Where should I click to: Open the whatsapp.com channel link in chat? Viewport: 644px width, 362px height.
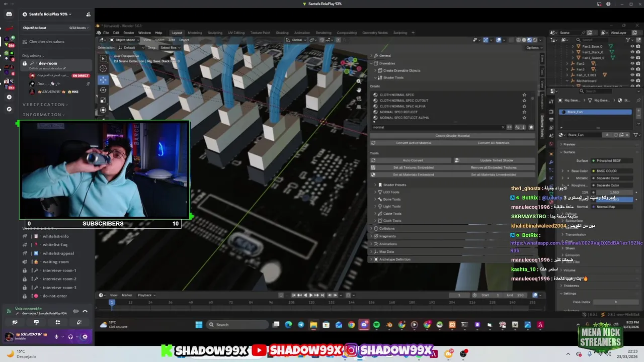[x=577, y=246]
